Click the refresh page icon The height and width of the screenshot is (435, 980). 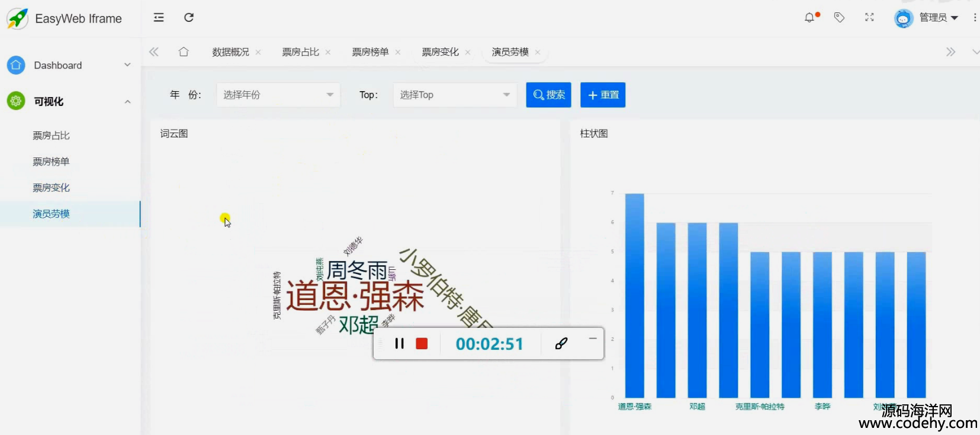pos(189,18)
